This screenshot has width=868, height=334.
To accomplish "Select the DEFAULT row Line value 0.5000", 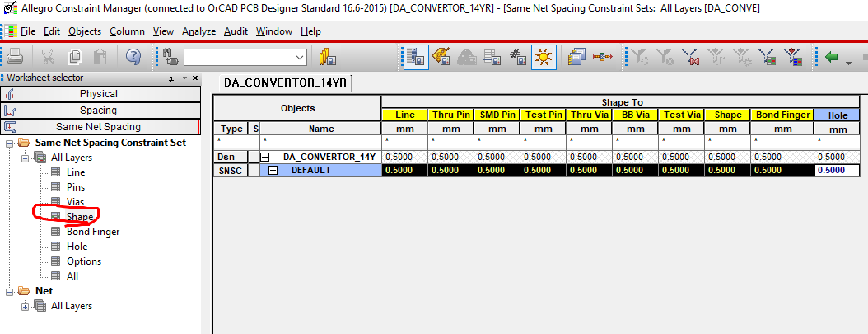I will 404,170.
